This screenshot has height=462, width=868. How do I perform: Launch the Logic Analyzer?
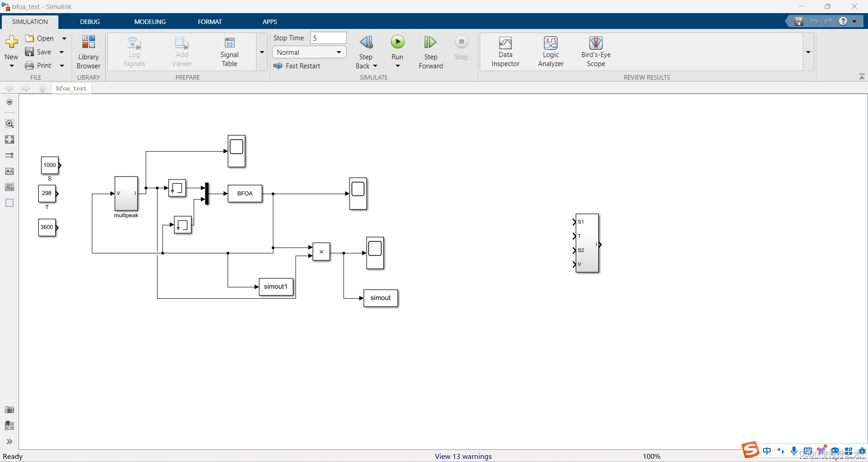[551, 52]
